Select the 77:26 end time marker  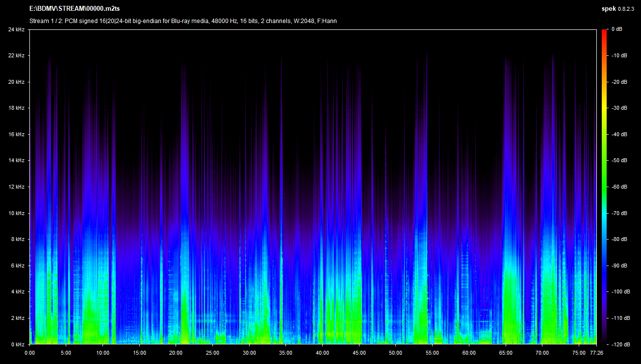pyautogui.click(x=596, y=352)
